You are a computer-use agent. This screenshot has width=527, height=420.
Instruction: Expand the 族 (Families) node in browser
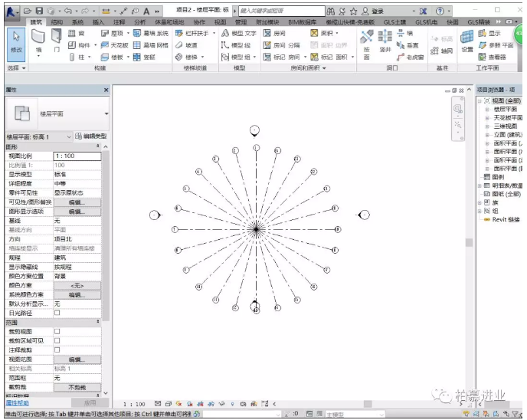(x=480, y=202)
